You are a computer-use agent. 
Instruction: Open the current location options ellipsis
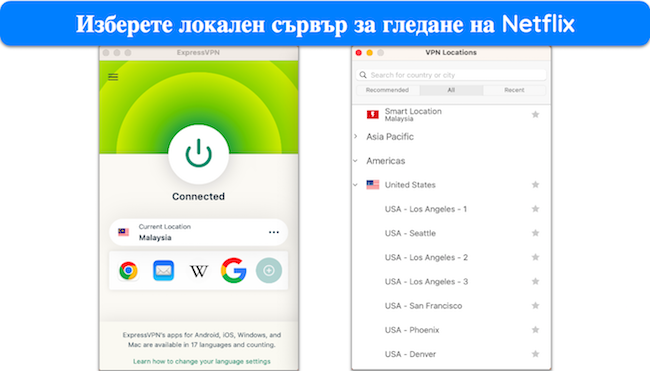(274, 232)
